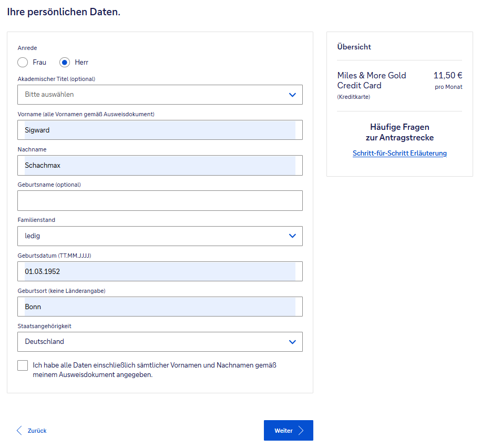Screen dimensions: 481x448
Task: Click the Miles & More Gold Credit Card text
Action: pos(372,80)
